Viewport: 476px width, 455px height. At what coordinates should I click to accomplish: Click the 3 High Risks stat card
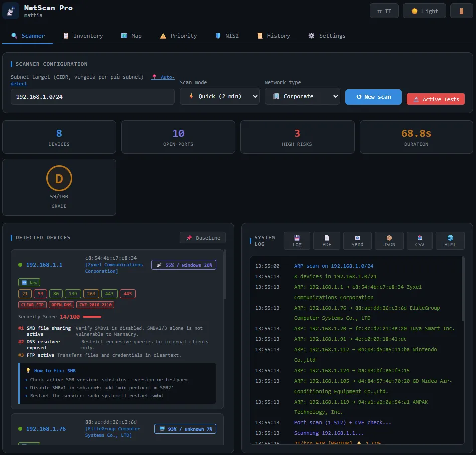297,137
